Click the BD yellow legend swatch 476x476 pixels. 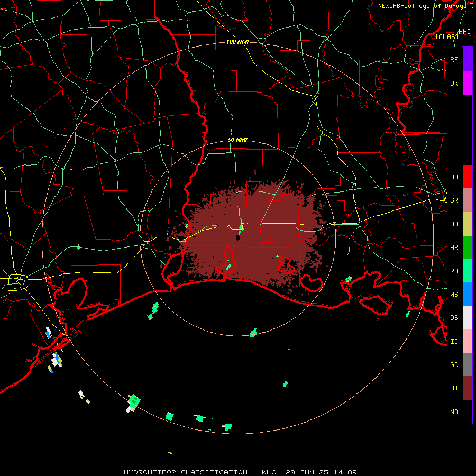click(x=467, y=224)
